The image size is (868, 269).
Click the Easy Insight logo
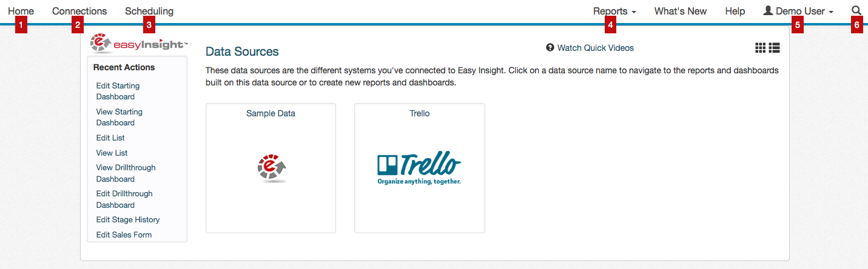138,44
